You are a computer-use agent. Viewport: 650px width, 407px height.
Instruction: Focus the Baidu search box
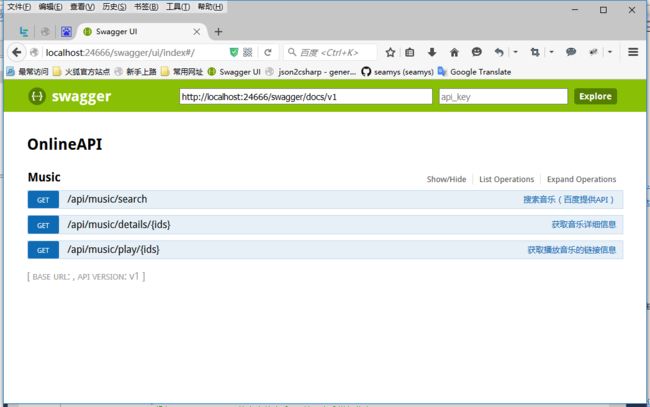coord(330,52)
